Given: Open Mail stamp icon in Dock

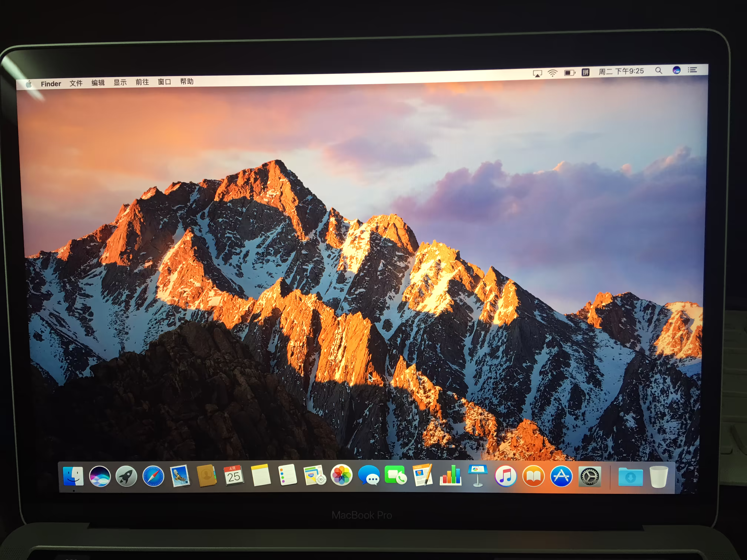Looking at the screenshot, I should 180,476.
